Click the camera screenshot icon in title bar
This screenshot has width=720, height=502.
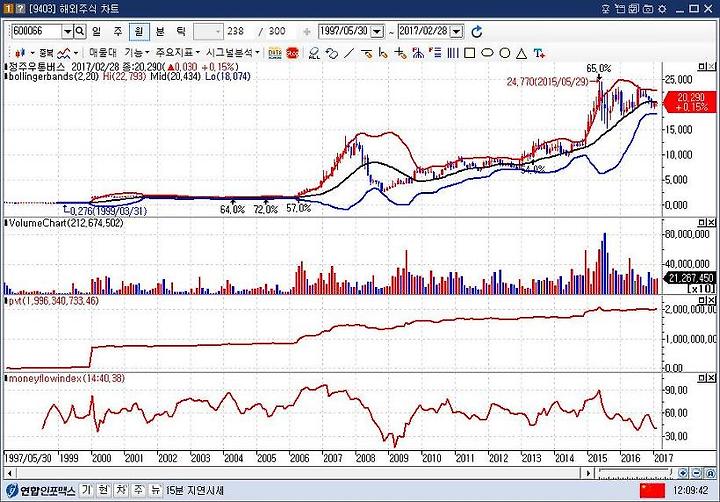pos(648,8)
